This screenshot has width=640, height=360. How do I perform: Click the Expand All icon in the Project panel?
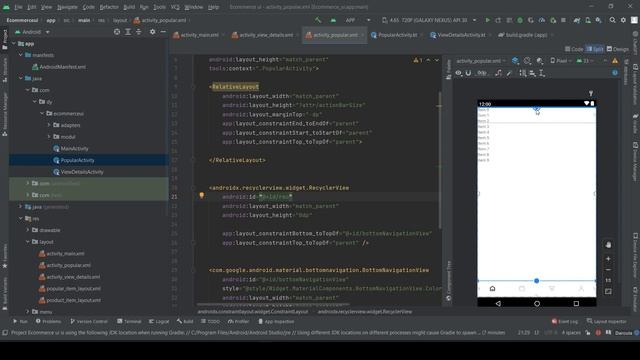pos(128,32)
